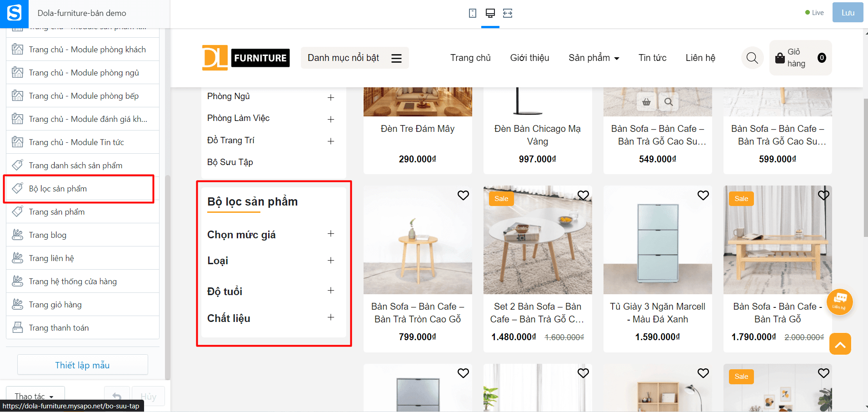Click tag icon of Bộ lọc sản phẩm
868x412 pixels.
click(x=17, y=188)
